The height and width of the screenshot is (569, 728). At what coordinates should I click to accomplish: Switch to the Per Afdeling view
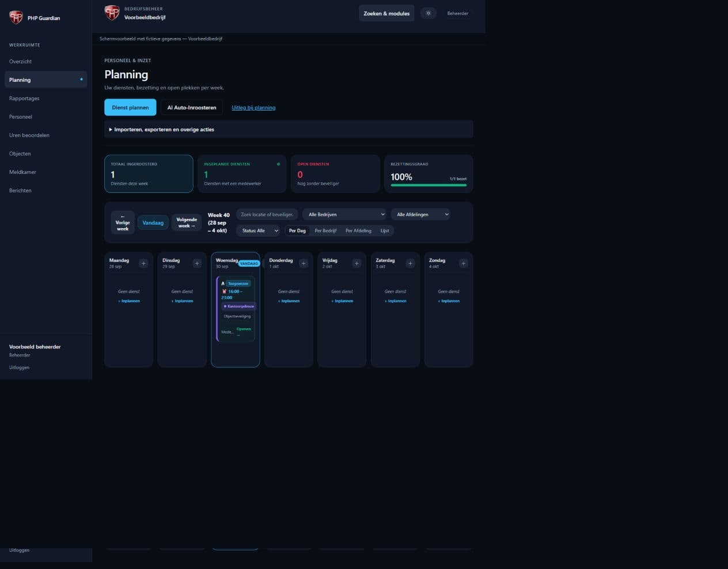pos(358,230)
